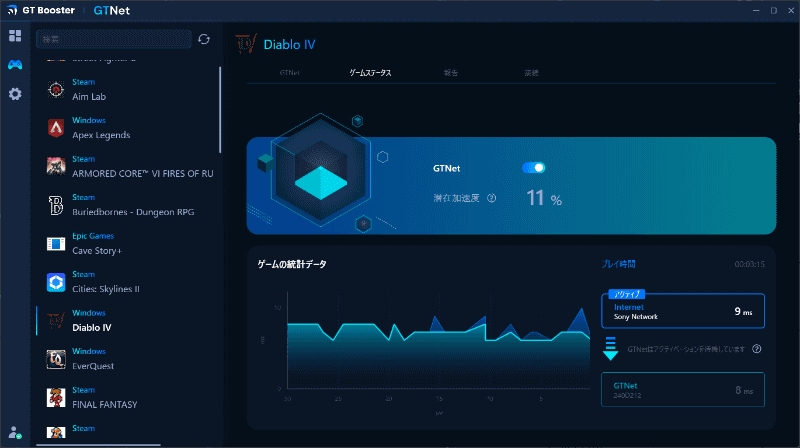This screenshot has width=800, height=448.
Task: Select the active Internet Sony Network card
Action: click(x=683, y=311)
